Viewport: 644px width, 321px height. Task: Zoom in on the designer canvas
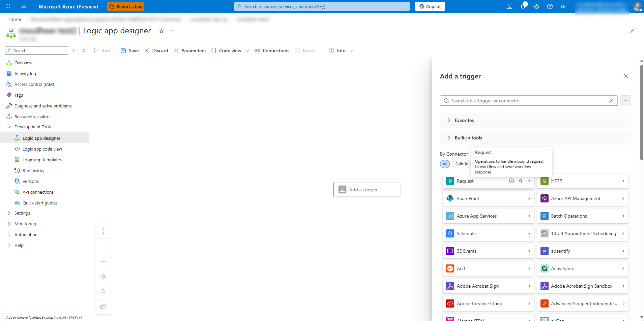click(103, 246)
